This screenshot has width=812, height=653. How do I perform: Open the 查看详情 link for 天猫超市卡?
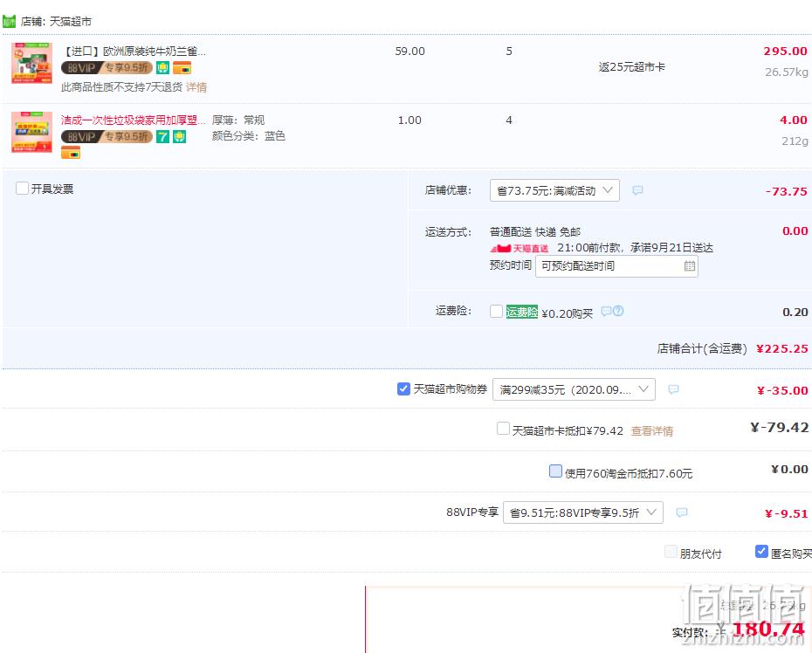[652, 431]
